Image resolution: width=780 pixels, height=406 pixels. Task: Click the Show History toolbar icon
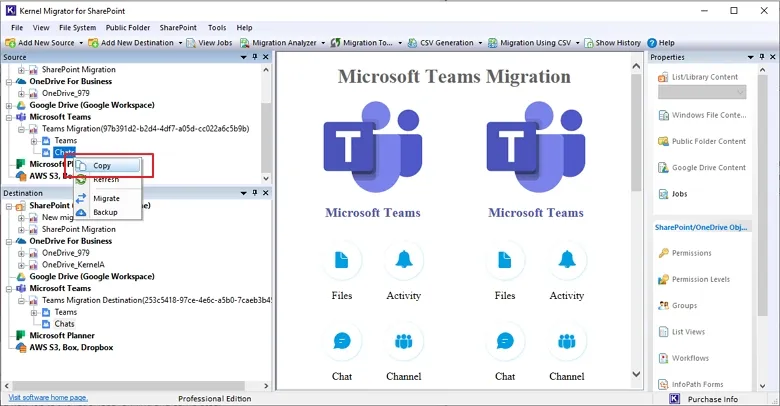tap(589, 43)
